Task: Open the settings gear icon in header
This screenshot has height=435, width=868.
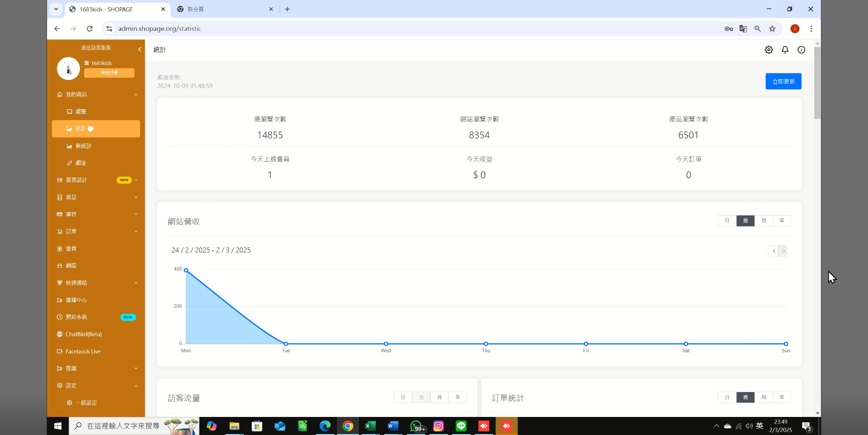Action: point(769,50)
